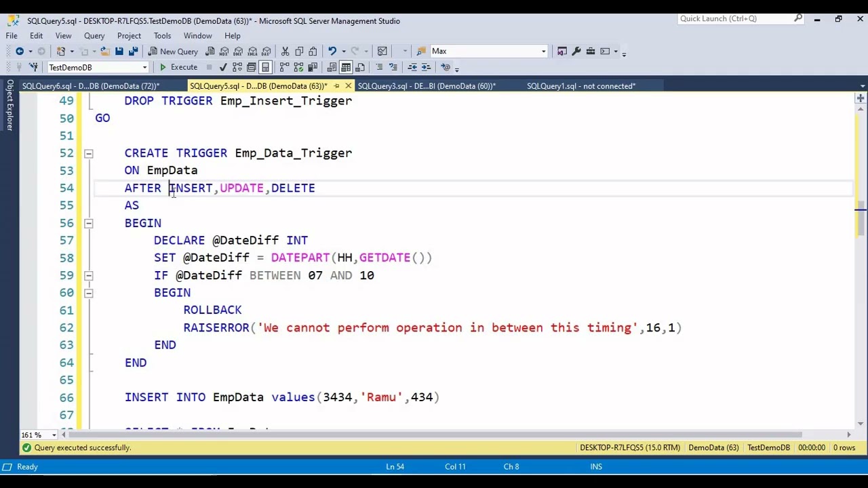Click the Save All icon
The image size is (868, 488).
pos(133,51)
